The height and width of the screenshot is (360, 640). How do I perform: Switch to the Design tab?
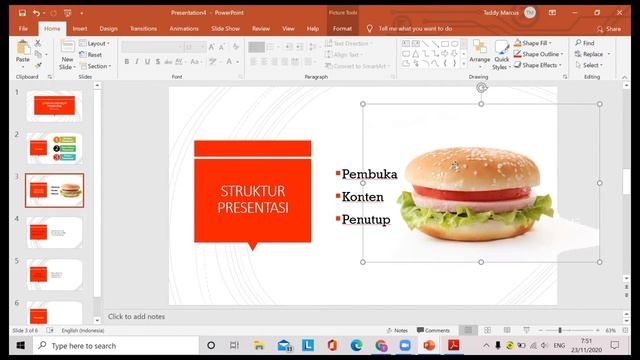click(109, 29)
